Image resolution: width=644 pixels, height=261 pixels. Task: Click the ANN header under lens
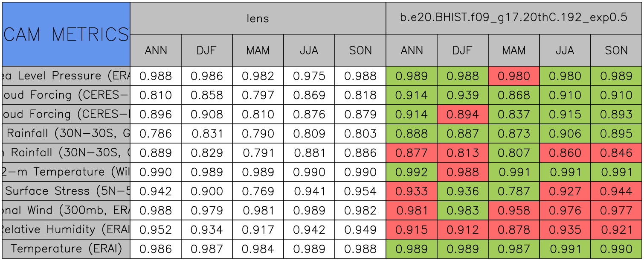[x=156, y=50]
